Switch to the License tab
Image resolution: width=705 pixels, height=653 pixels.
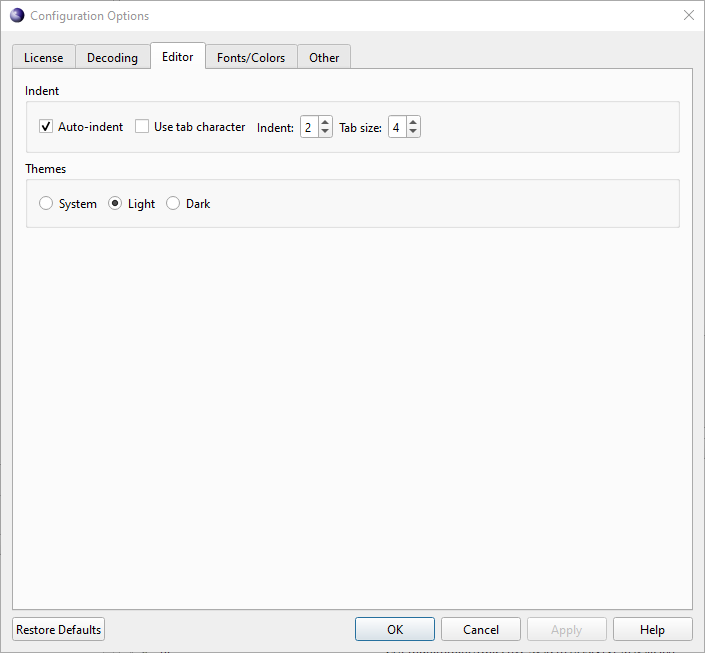click(x=44, y=58)
